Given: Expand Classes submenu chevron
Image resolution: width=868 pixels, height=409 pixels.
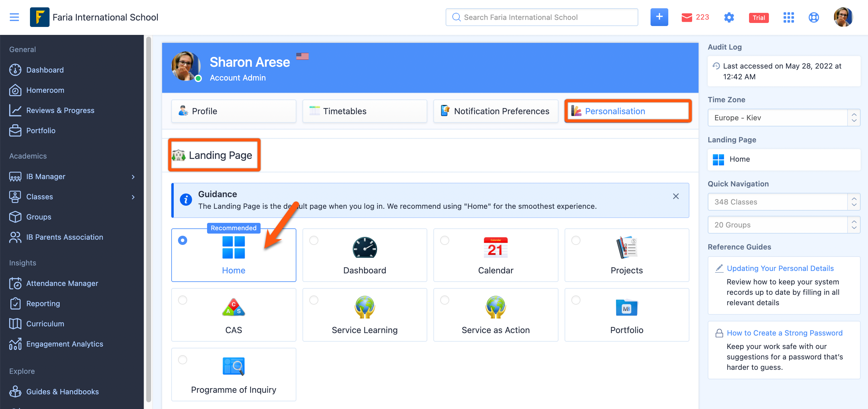Looking at the screenshot, I should [133, 197].
